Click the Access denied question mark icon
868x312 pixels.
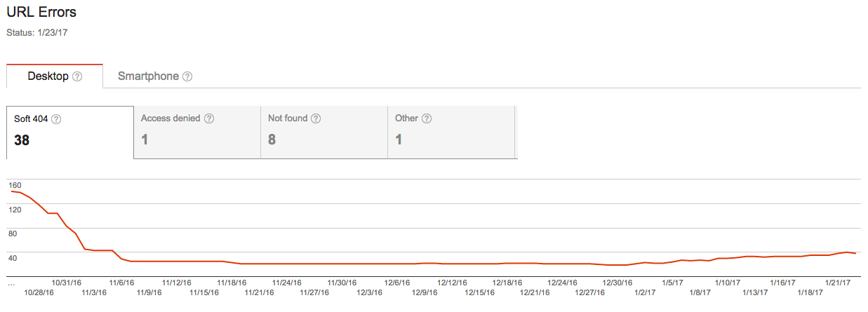[209, 118]
